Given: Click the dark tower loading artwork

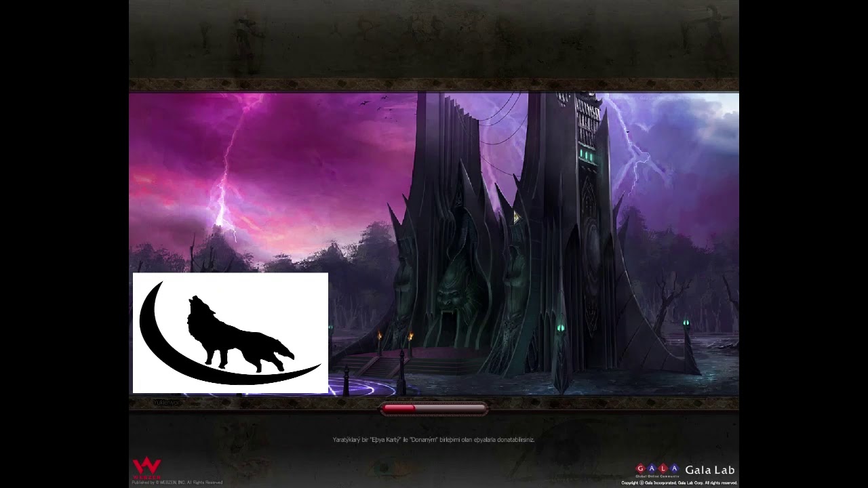Looking at the screenshot, I should [x=434, y=244].
